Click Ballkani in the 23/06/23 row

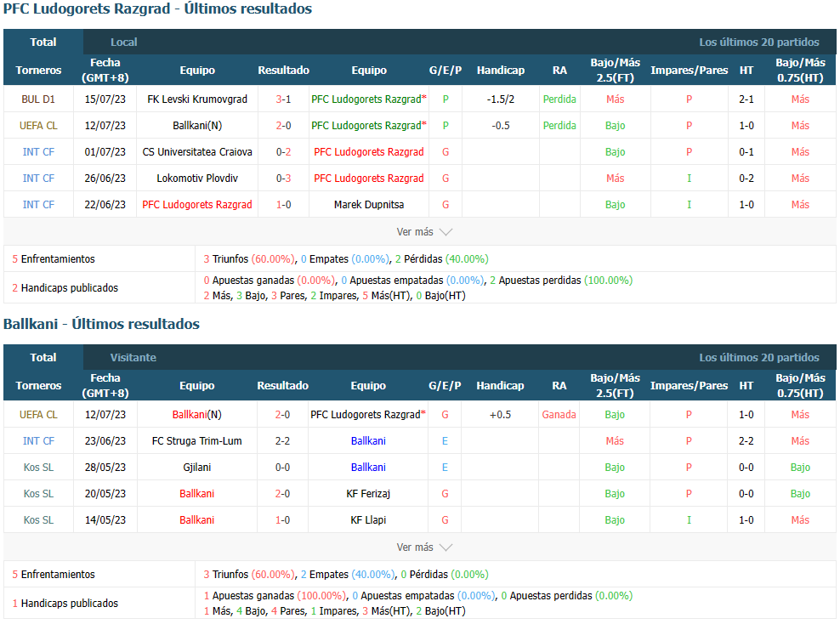[368, 441]
